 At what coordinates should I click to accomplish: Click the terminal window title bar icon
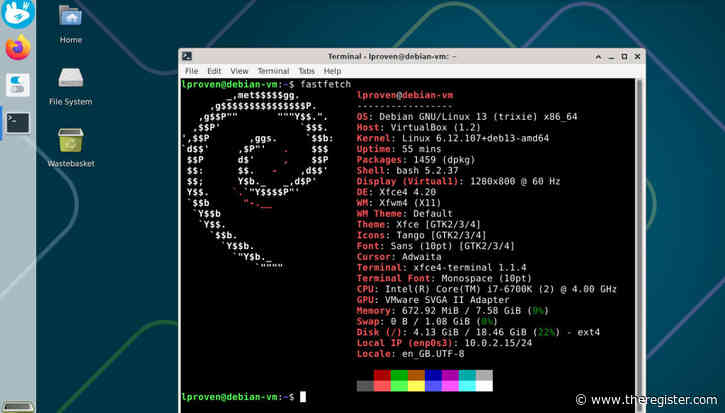[187, 56]
